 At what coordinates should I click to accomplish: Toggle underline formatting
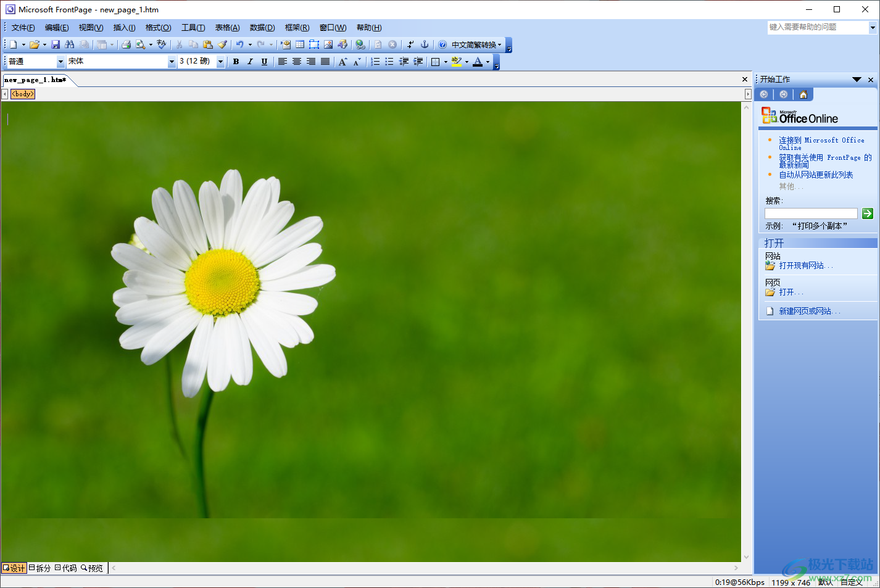pyautogui.click(x=264, y=62)
